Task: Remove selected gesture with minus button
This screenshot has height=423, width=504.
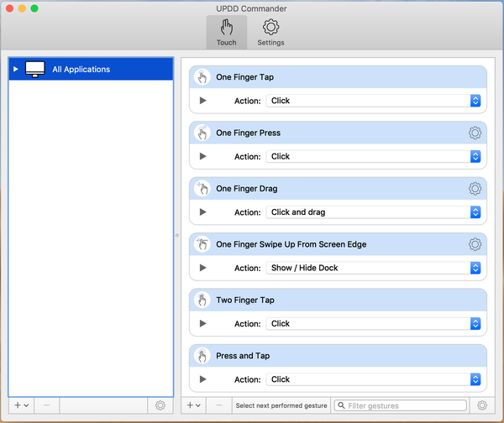Action: pos(219,405)
